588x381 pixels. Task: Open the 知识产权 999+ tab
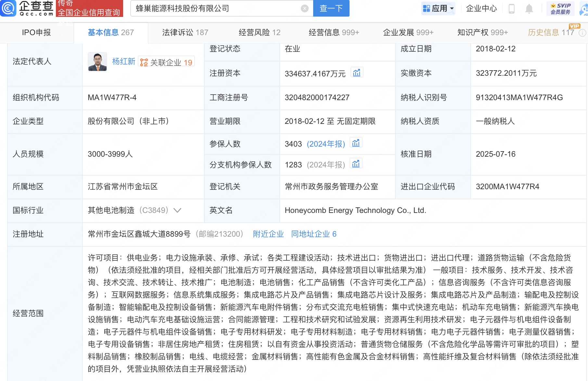pyautogui.click(x=483, y=33)
